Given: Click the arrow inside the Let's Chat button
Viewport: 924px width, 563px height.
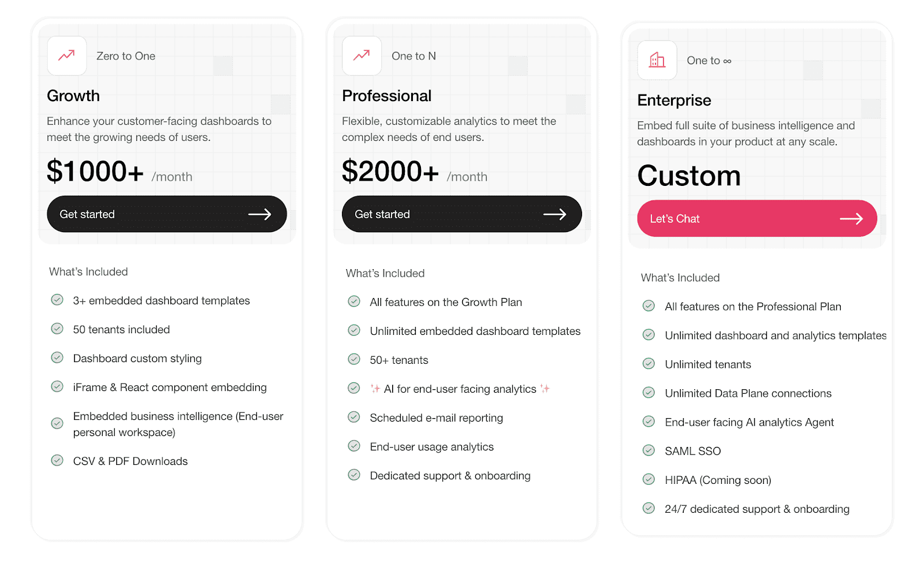Looking at the screenshot, I should click(852, 218).
